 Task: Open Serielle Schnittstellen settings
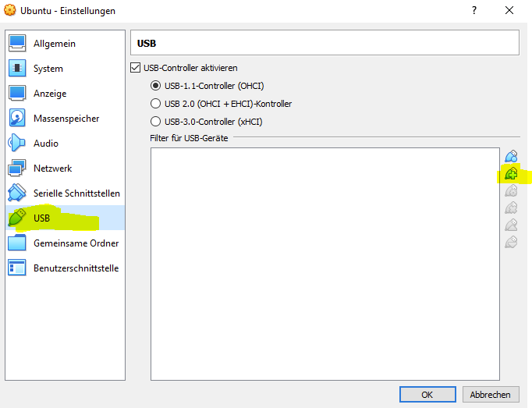pyautogui.click(x=65, y=193)
